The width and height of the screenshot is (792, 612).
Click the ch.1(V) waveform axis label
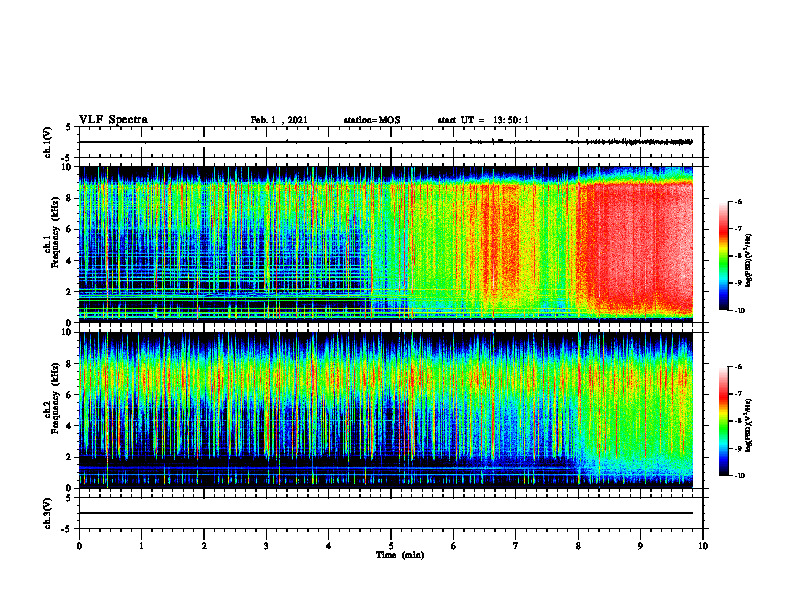[x=47, y=142]
